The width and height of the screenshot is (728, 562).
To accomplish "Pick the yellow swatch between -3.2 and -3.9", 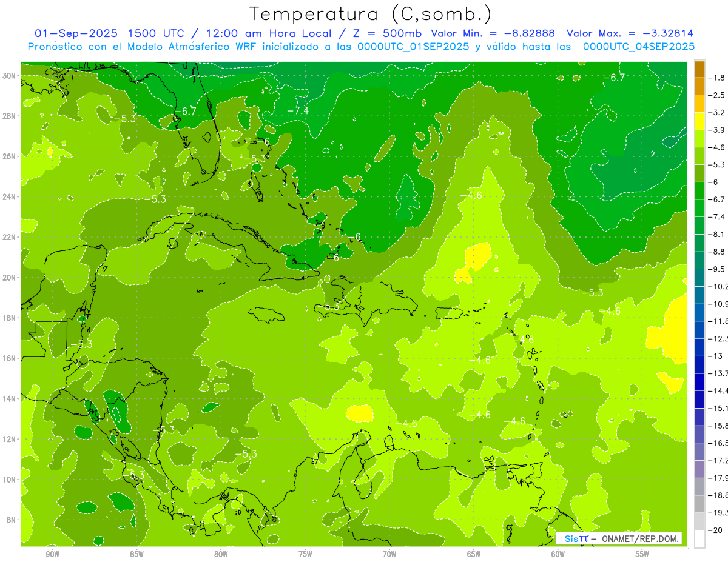I will 699,121.
